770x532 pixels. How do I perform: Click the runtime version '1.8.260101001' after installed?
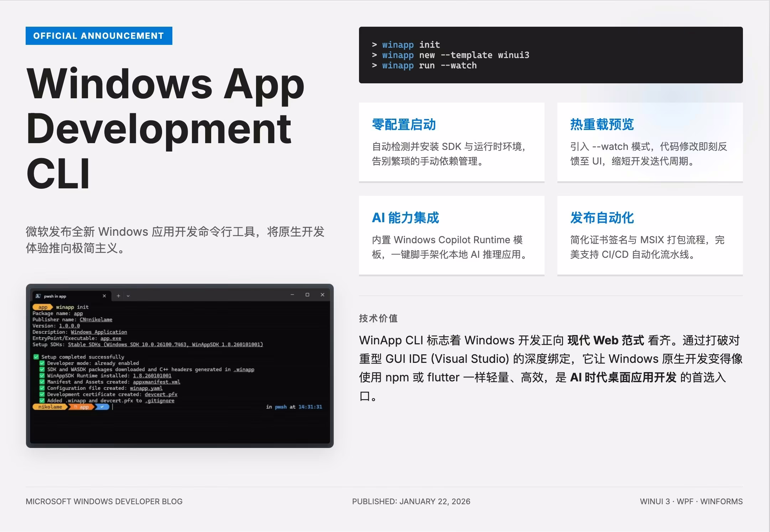(152, 375)
